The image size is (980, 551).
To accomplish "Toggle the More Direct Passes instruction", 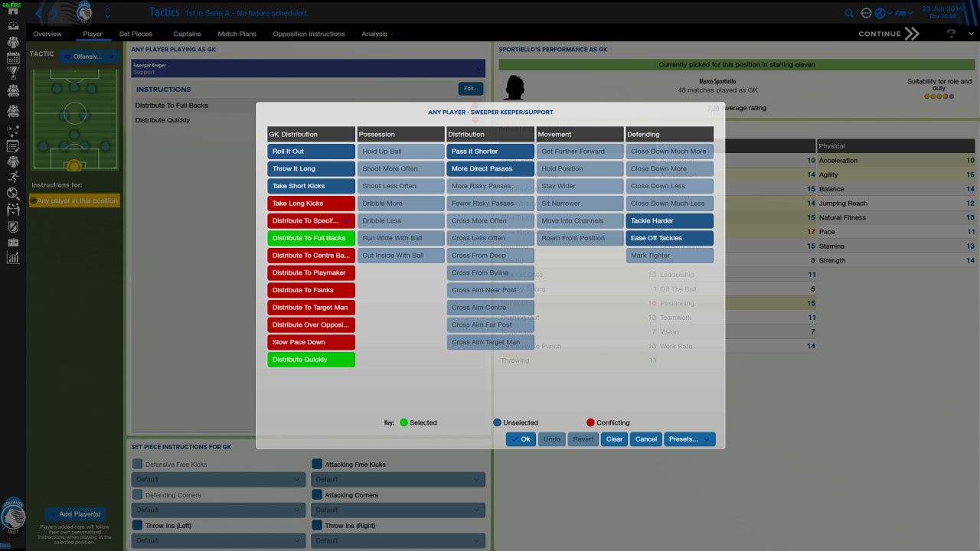I will [490, 169].
